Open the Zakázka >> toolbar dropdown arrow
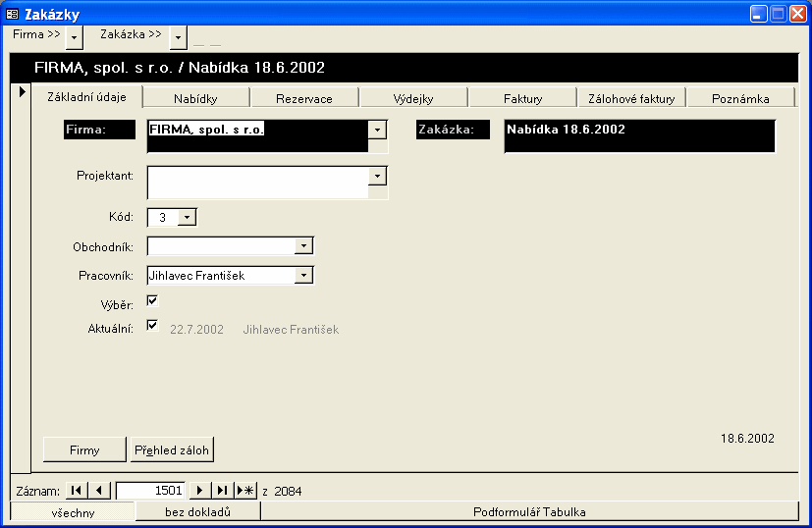The height and width of the screenshot is (528, 812). click(x=178, y=37)
